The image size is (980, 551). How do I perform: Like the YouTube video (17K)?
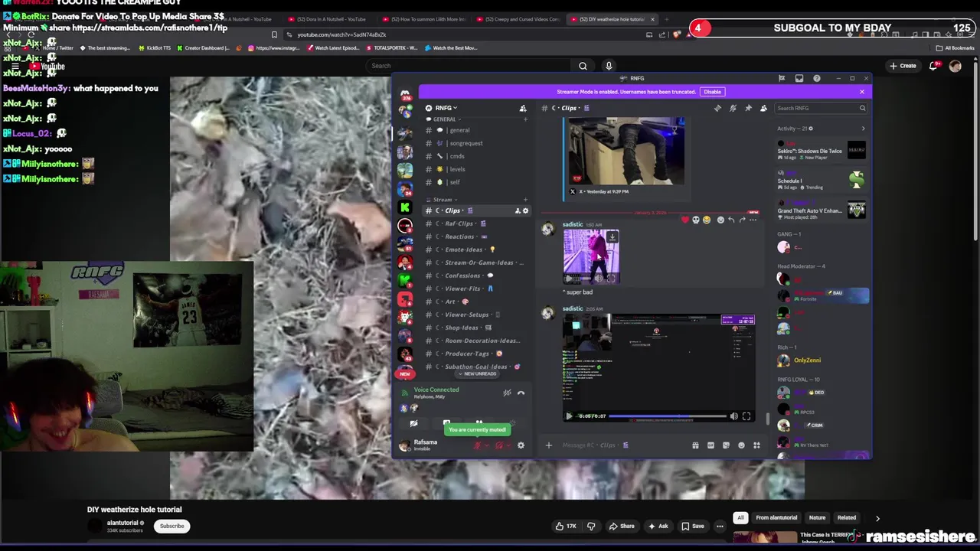click(x=566, y=526)
